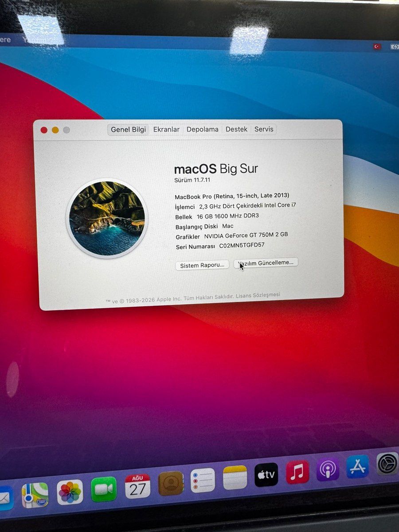The width and height of the screenshot is (399, 532).
Task: Switch to the Genel Bilgi tab
Action: [128, 129]
